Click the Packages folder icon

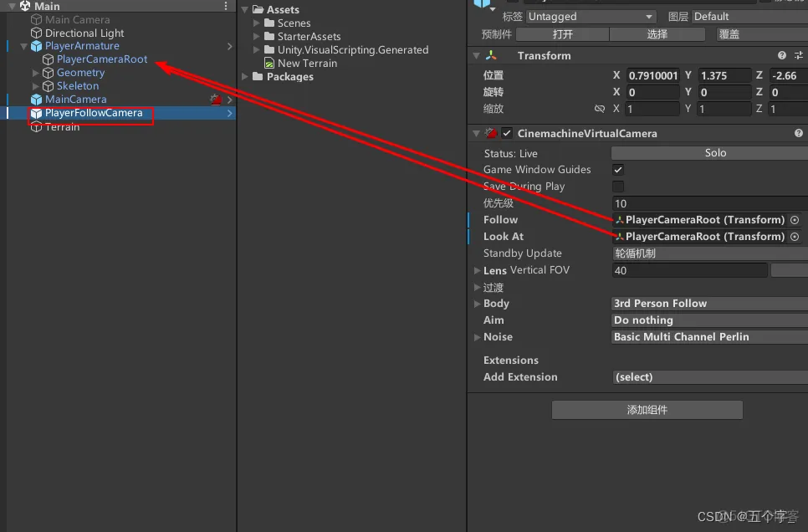point(258,76)
